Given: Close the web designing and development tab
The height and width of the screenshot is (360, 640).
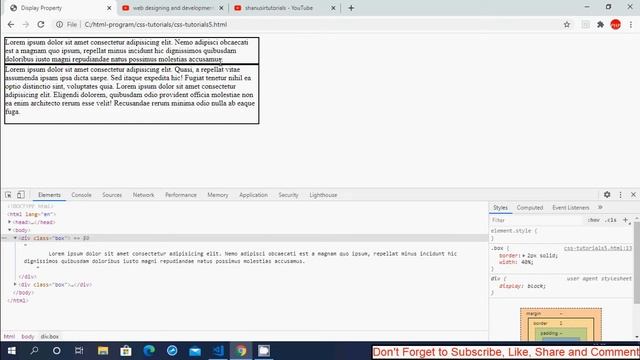Looking at the screenshot, I should 221,8.
